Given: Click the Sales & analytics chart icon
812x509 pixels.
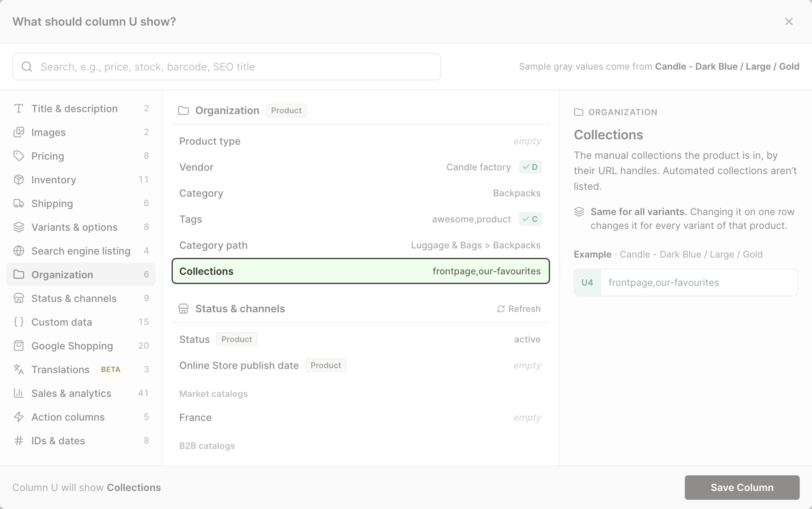Looking at the screenshot, I should point(19,393).
